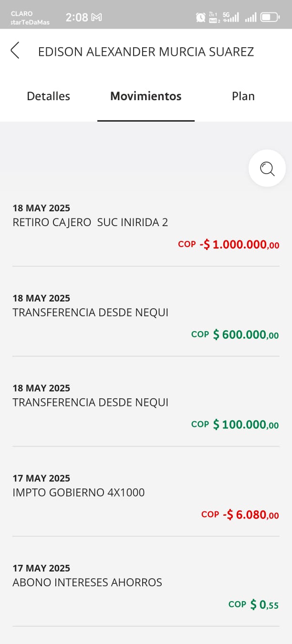
Task: Tap account holder name EDISON ALEXANDER MURCIA SUAREZ
Action: (x=146, y=52)
